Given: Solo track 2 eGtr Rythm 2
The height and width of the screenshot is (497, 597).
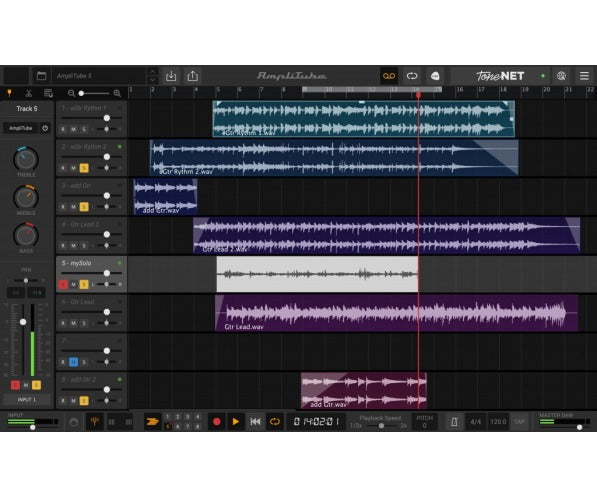Looking at the screenshot, I should (x=84, y=168).
